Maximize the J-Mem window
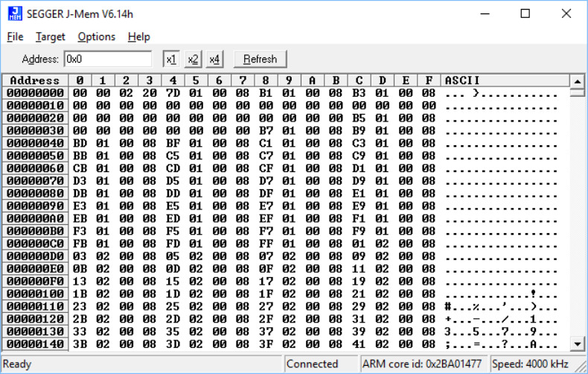588x374 pixels. point(525,13)
